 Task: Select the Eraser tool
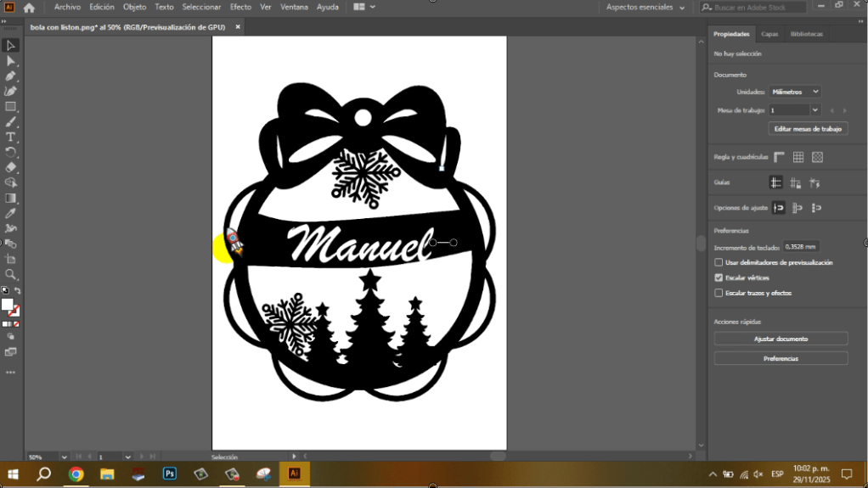10,168
